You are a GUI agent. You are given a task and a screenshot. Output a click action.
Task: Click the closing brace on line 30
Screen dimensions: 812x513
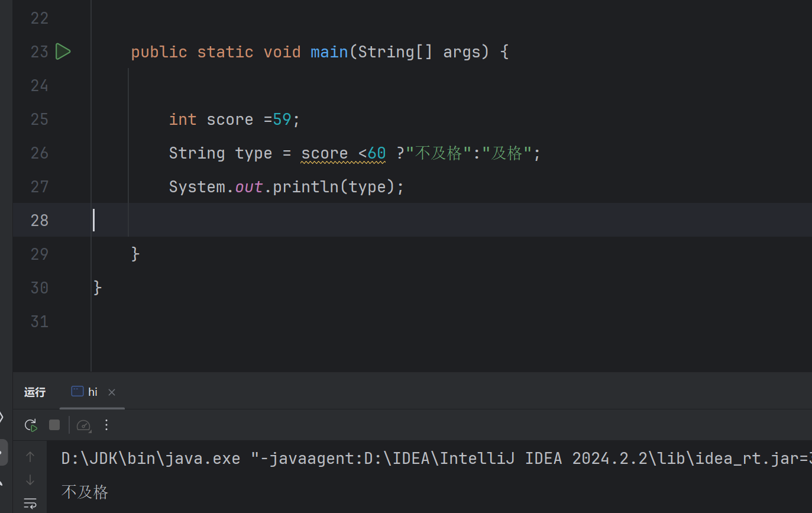[98, 288]
